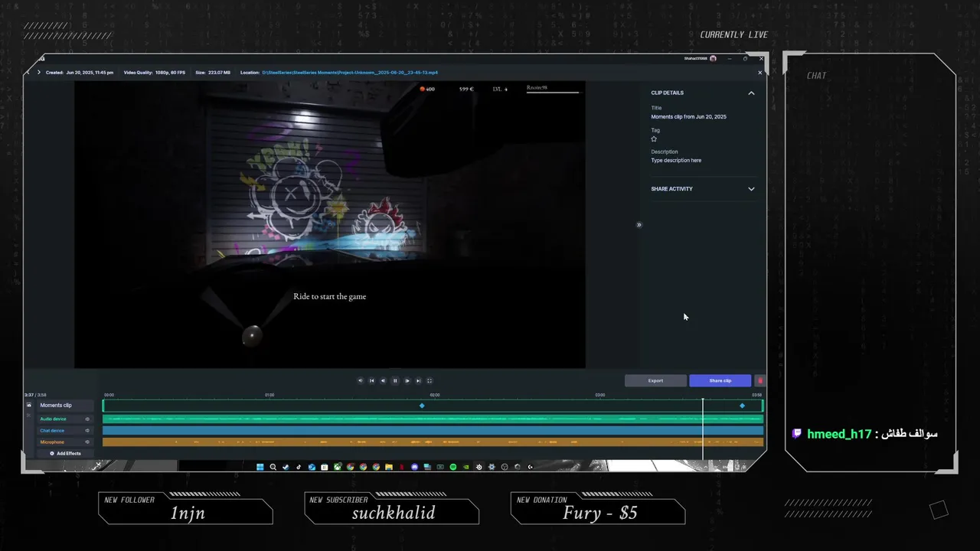The width and height of the screenshot is (980, 551).
Task: Open Settings gear from the taskbar
Action: [x=492, y=467]
